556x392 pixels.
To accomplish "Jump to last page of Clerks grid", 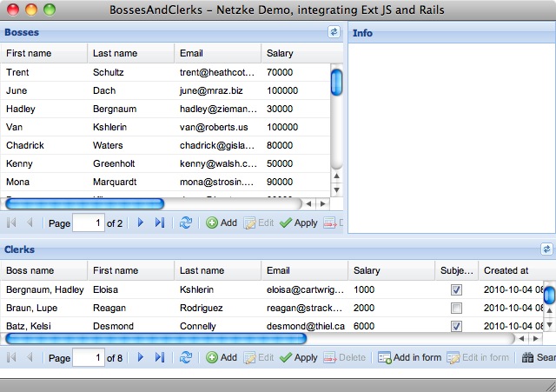I will pyautogui.click(x=159, y=357).
